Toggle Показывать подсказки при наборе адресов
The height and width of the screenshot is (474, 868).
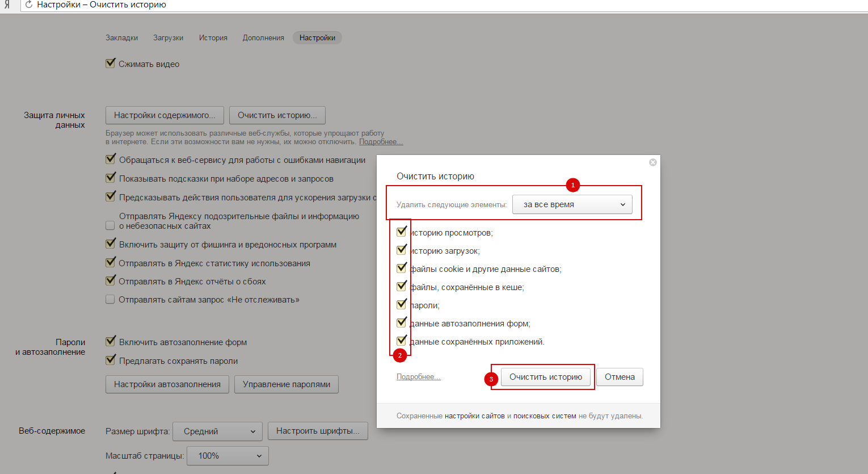coord(111,178)
